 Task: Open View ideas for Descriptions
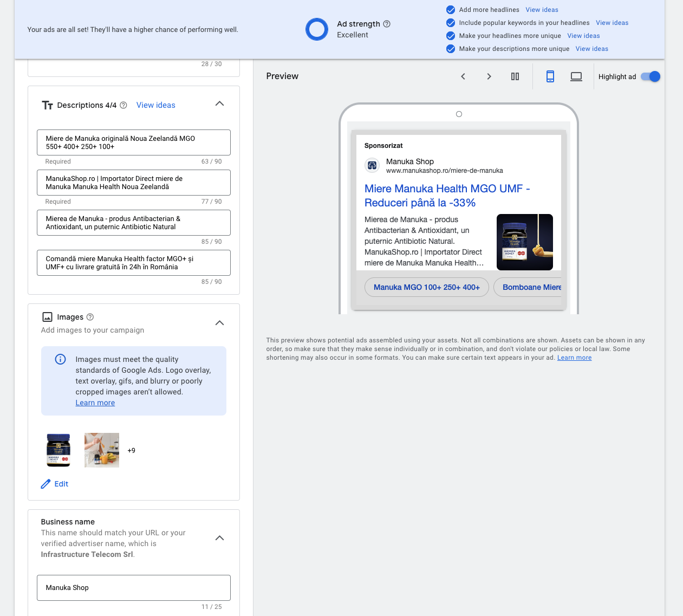pos(156,105)
